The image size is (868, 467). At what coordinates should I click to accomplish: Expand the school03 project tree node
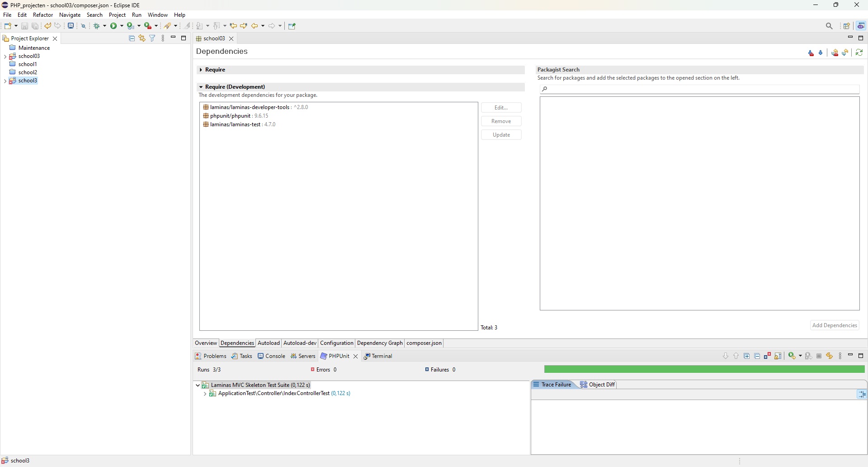coord(5,57)
